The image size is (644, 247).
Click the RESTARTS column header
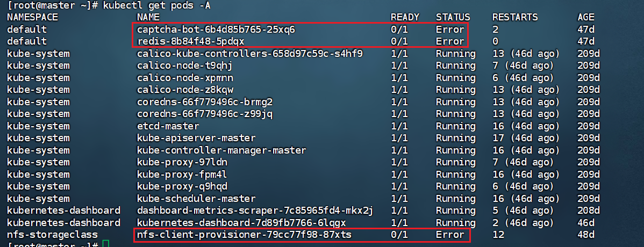pyautogui.click(x=514, y=17)
